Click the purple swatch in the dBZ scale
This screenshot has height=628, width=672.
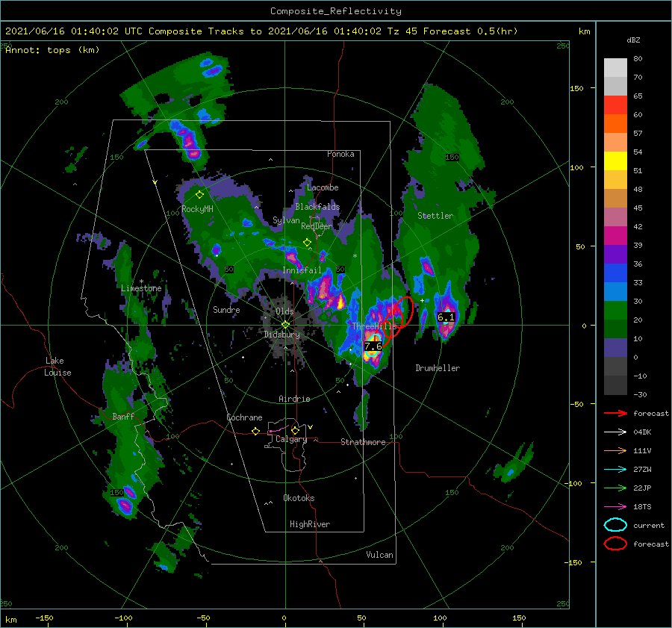pyautogui.click(x=615, y=254)
